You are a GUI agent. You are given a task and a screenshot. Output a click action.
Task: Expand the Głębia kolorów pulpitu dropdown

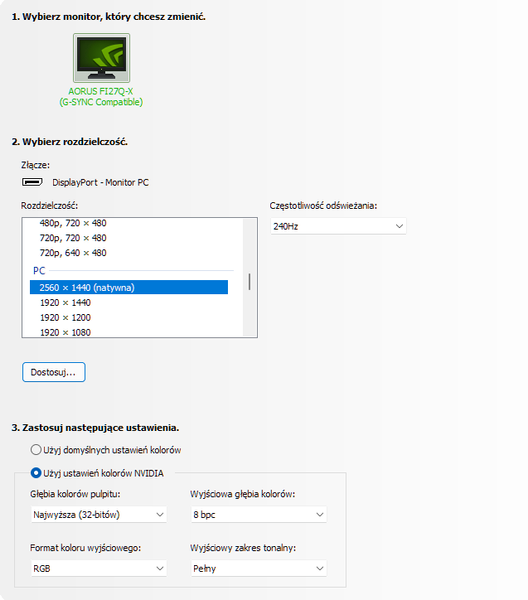click(99, 515)
